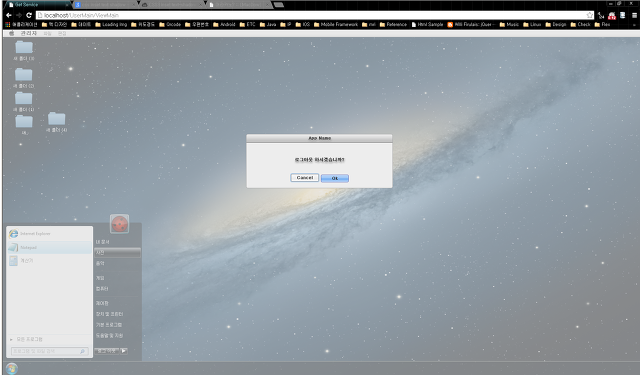The image size is (640, 375).
Task: Open the 관리자 menu in the page menu bar
Action: coord(29,33)
